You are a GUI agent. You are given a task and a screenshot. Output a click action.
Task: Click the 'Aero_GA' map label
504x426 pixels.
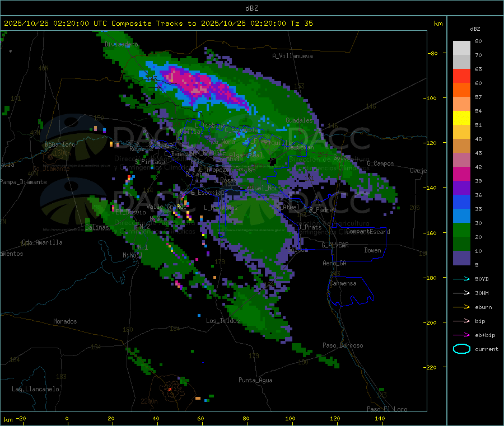point(335,263)
